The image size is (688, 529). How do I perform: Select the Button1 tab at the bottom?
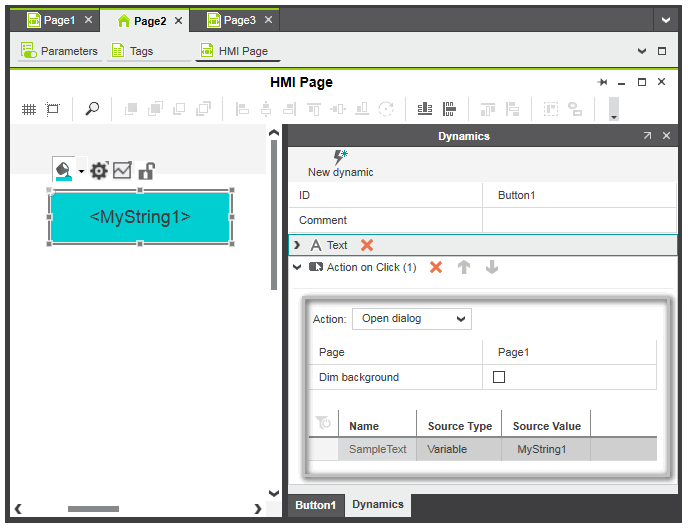point(315,505)
